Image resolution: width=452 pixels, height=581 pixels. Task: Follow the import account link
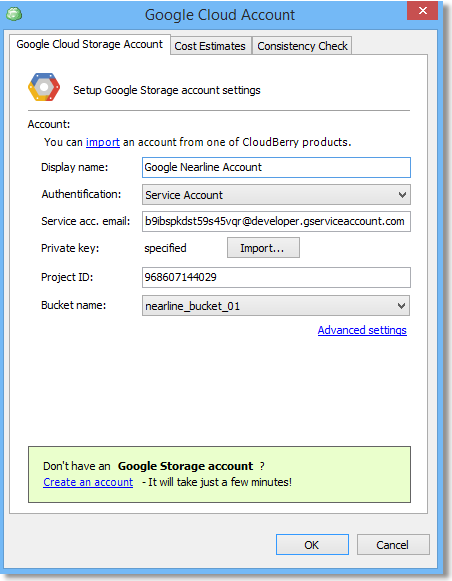coord(103,142)
